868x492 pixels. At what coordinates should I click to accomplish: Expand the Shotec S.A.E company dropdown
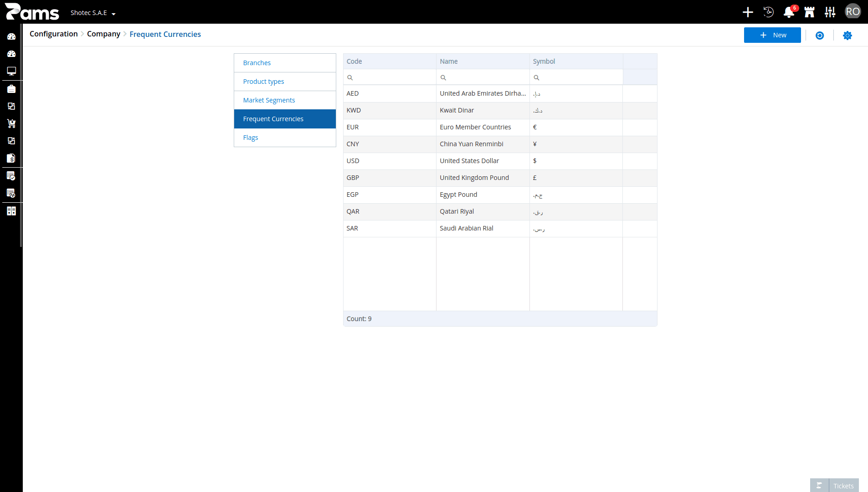pos(93,13)
